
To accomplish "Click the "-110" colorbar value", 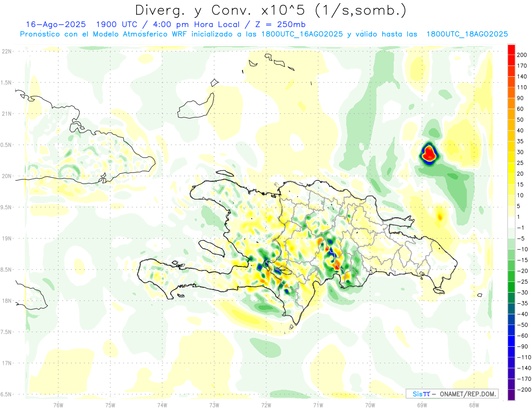I will (524, 357).
